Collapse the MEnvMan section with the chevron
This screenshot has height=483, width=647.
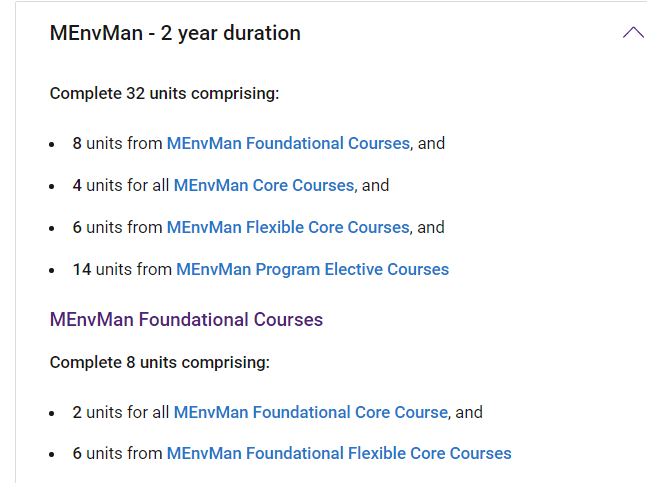coord(632,33)
